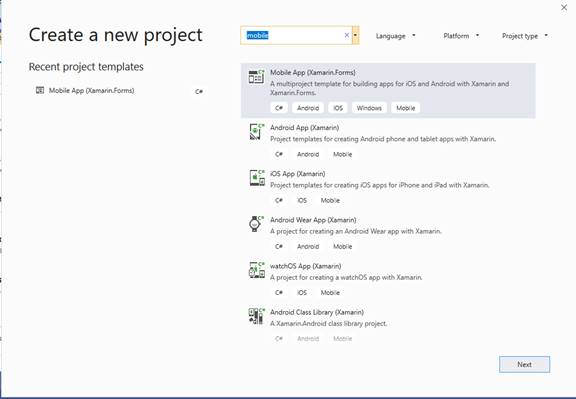
Task: Click the C# label beside recent Mobile App template
Action: 199,91
